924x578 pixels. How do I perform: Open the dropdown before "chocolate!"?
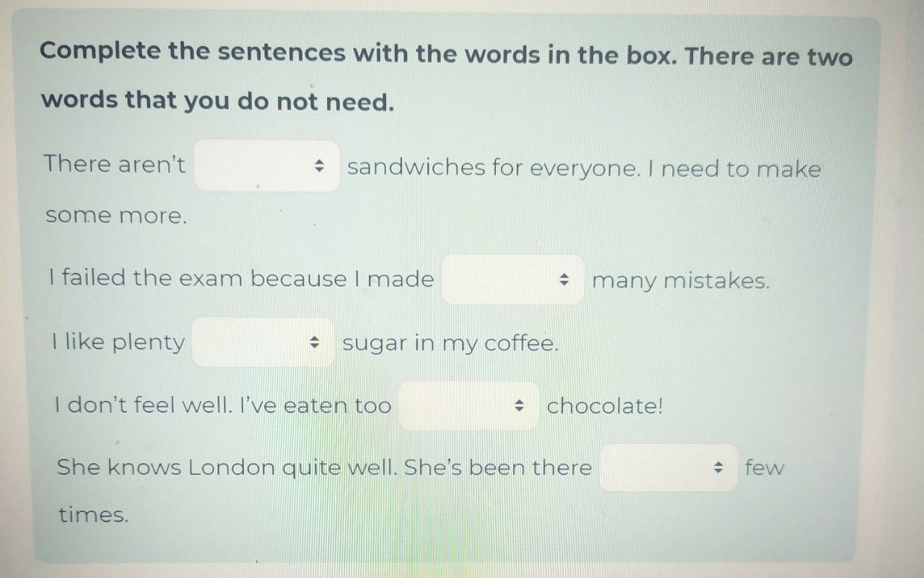(x=468, y=406)
